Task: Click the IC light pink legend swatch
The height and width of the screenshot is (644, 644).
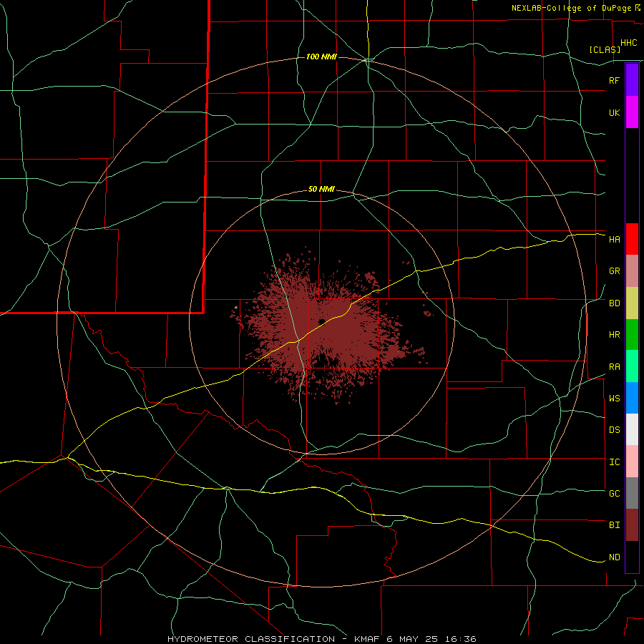Action: point(632,462)
